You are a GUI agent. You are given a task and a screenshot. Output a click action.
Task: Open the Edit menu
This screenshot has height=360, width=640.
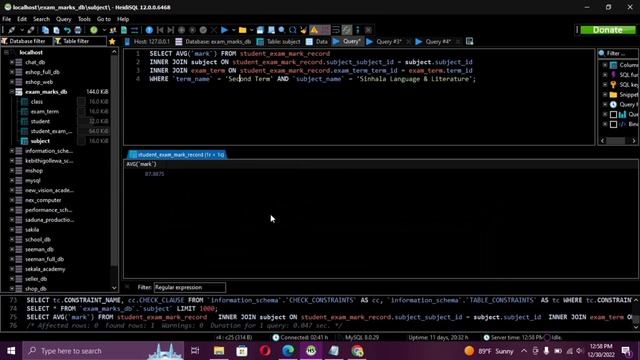coord(22,19)
